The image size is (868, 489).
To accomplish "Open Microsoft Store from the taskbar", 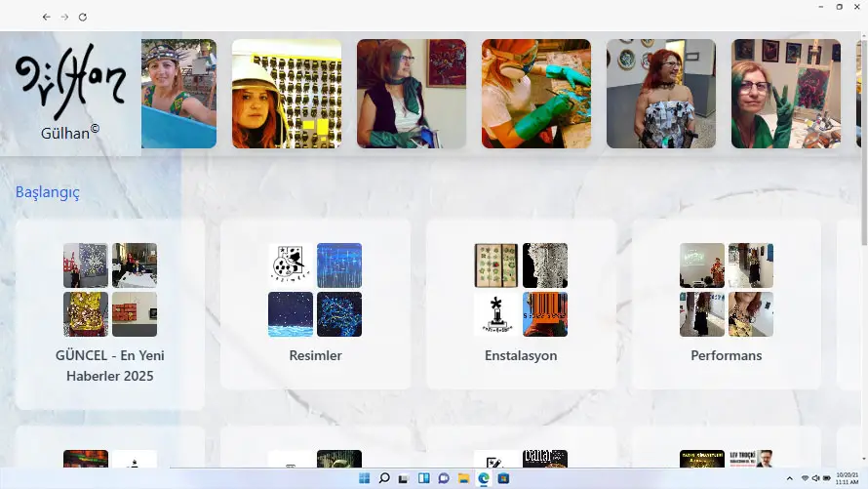I will click(503, 478).
